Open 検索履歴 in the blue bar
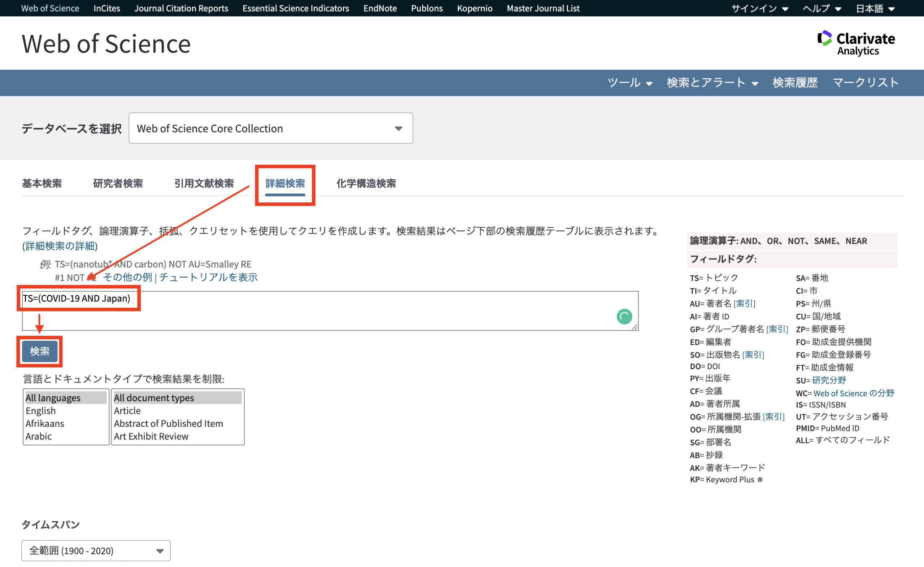The image size is (924, 567). point(795,83)
